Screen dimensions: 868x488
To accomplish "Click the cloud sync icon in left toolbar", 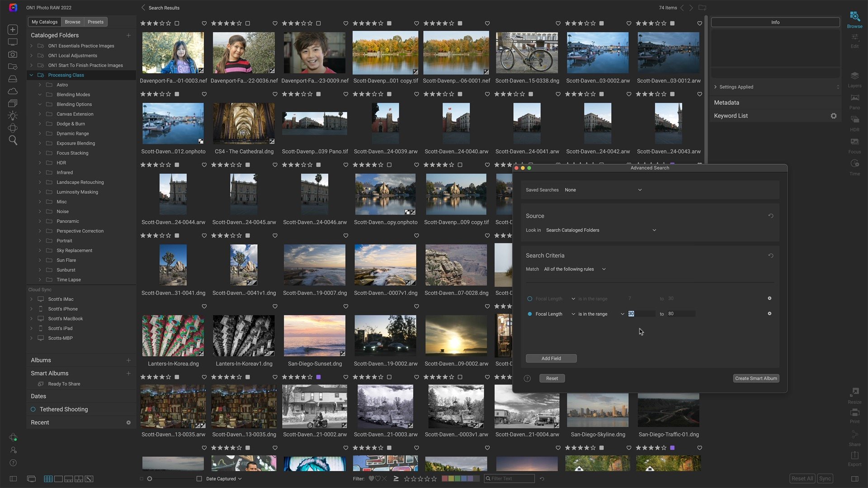I will pyautogui.click(x=13, y=91).
